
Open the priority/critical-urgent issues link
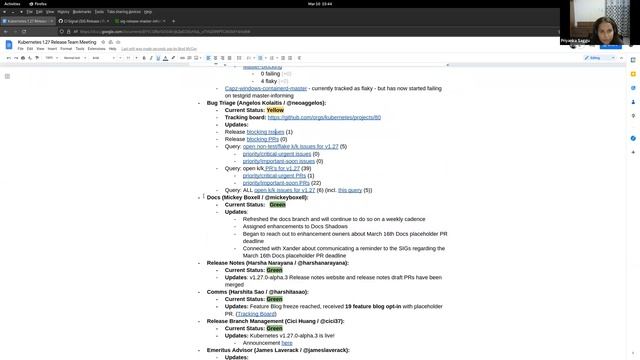point(277,154)
